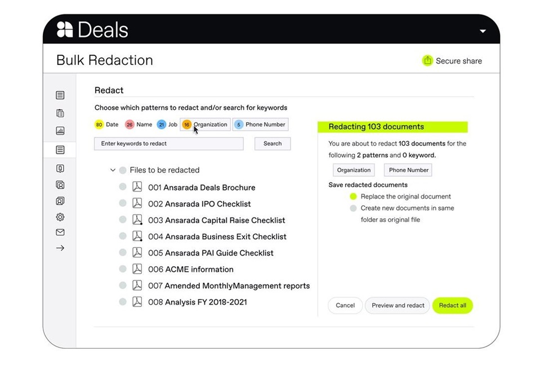Click Preview and redact button
The height and width of the screenshot is (392, 549).
tap(398, 305)
